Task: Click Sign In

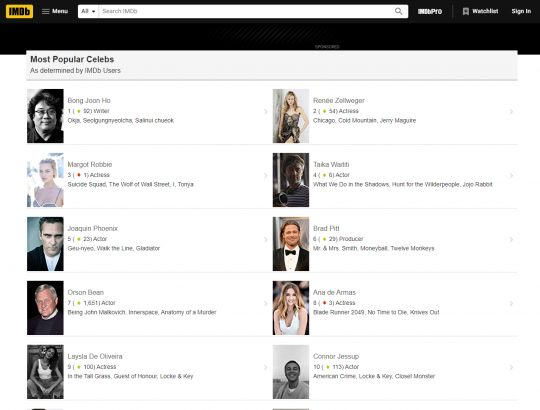Action: [521, 11]
